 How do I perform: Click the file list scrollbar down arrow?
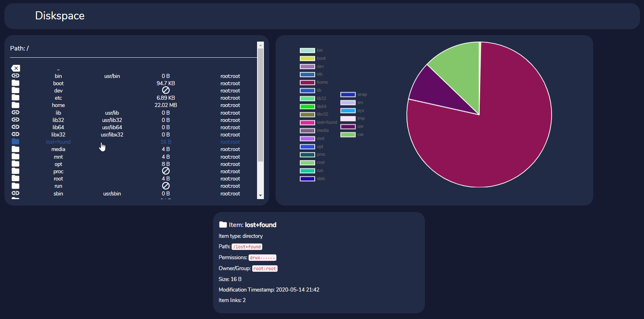coord(260,195)
